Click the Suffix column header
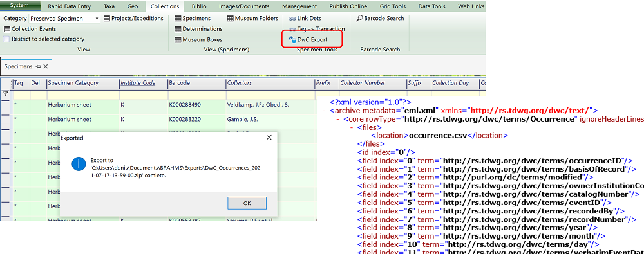The image size is (644, 254). tap(418, 84)
